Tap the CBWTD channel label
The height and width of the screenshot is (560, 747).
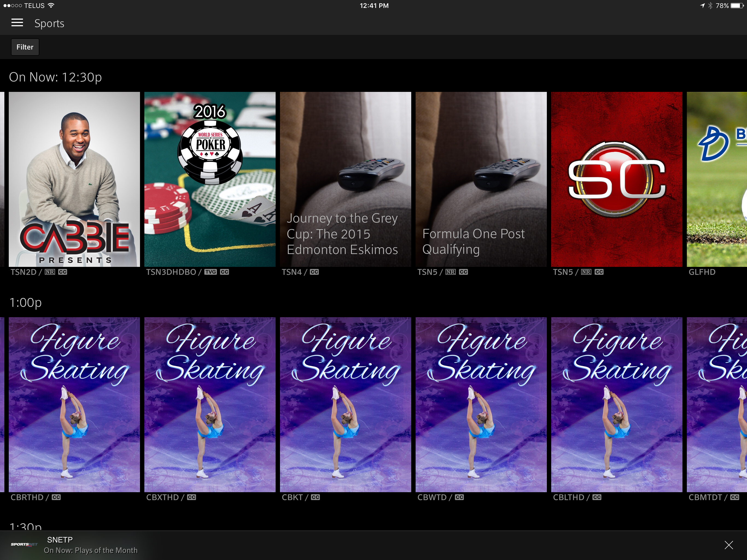(x=432, y=497)
